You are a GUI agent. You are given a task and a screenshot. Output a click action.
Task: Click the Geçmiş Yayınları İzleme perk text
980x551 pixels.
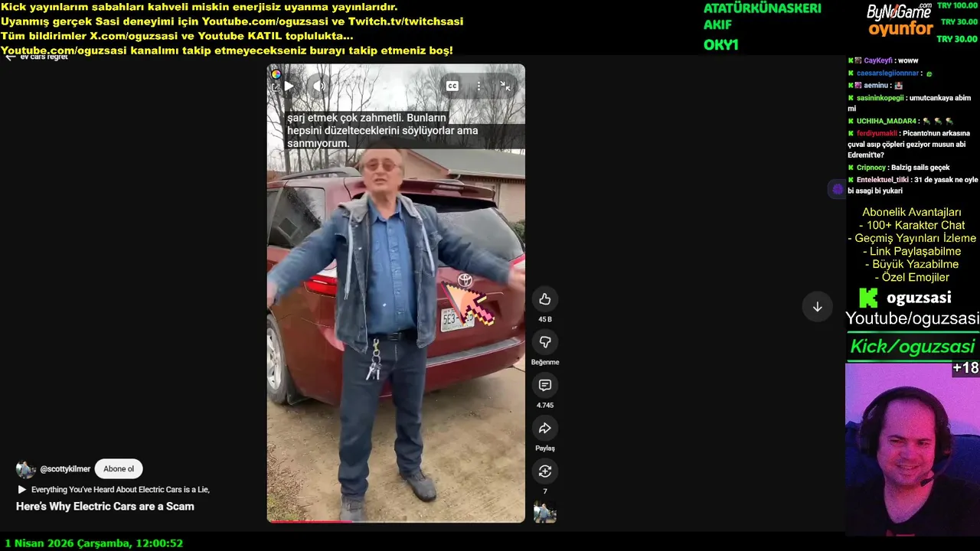(912, 238)
